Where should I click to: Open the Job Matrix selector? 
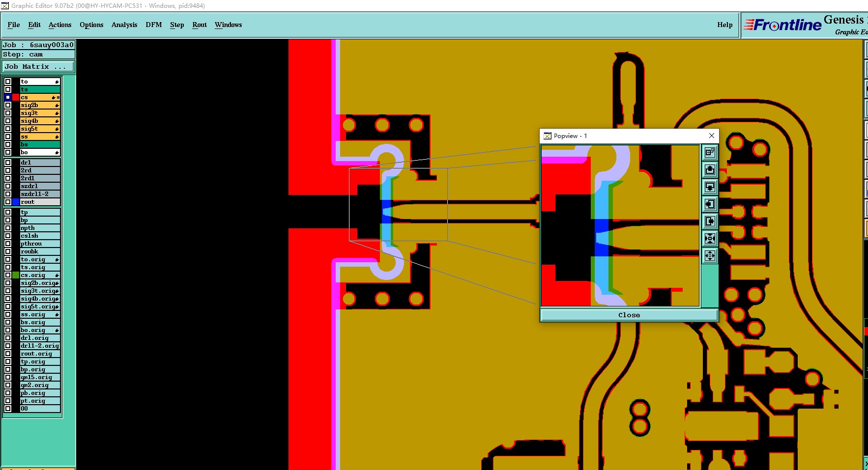39,66
